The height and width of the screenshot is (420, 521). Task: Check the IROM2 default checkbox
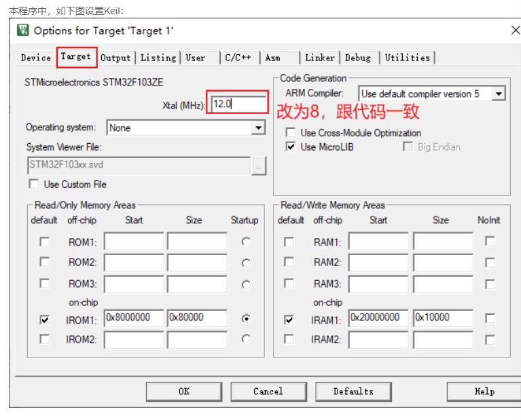tap(45, 339)
